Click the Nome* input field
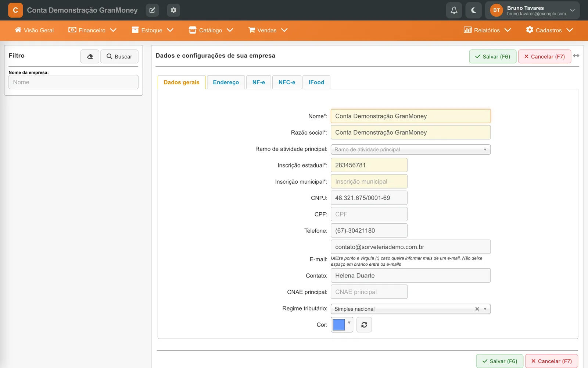 pyautogui.click(x=410, y=116)
